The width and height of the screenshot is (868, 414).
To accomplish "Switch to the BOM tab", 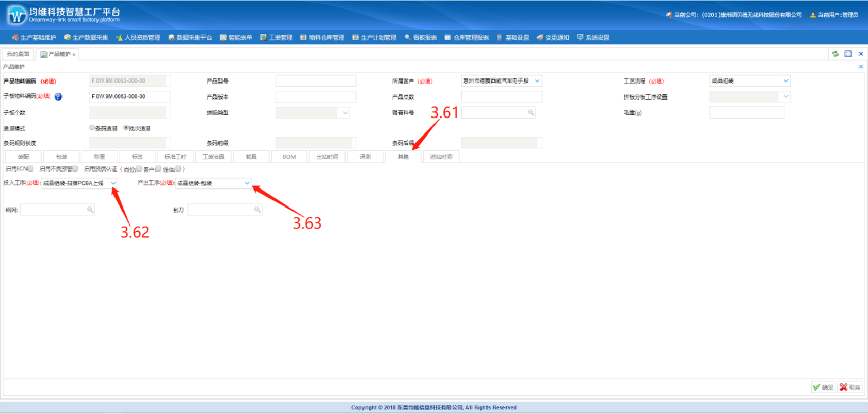I will tap(289, 157).
